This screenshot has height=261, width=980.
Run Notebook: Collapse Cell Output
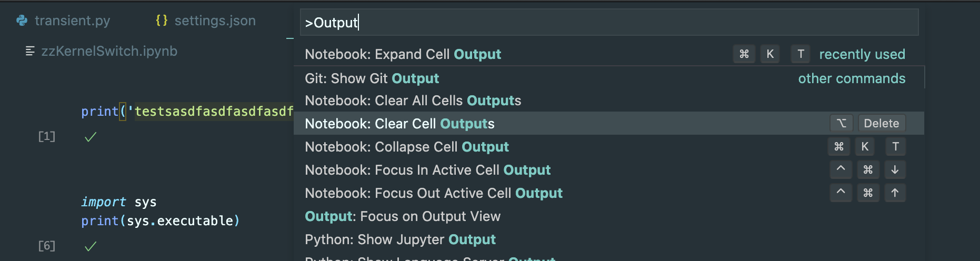pos(407,147)
